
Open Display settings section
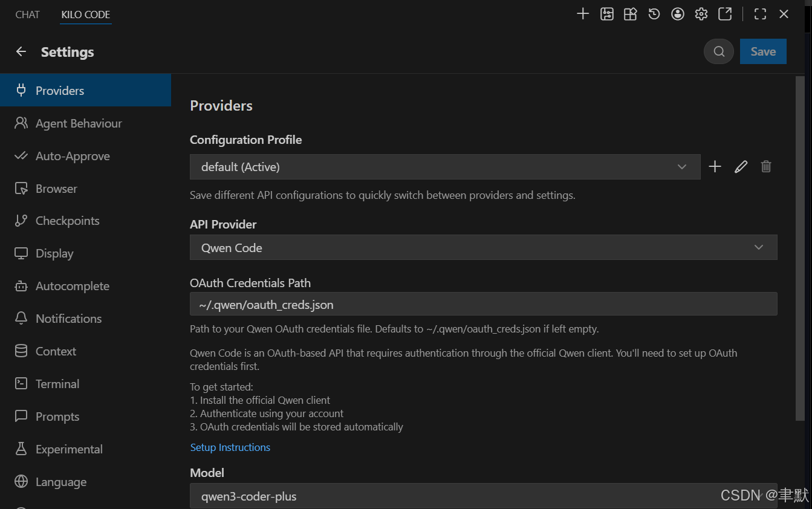85,253
